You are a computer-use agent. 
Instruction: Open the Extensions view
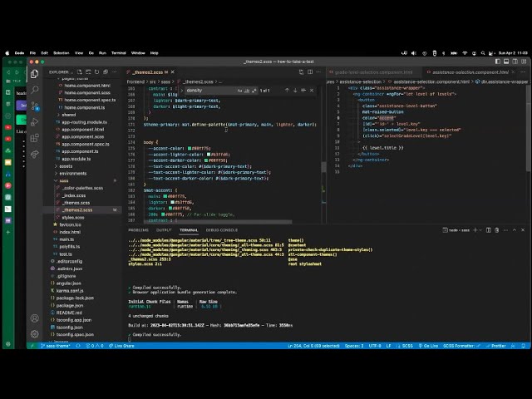pos(35,138)
